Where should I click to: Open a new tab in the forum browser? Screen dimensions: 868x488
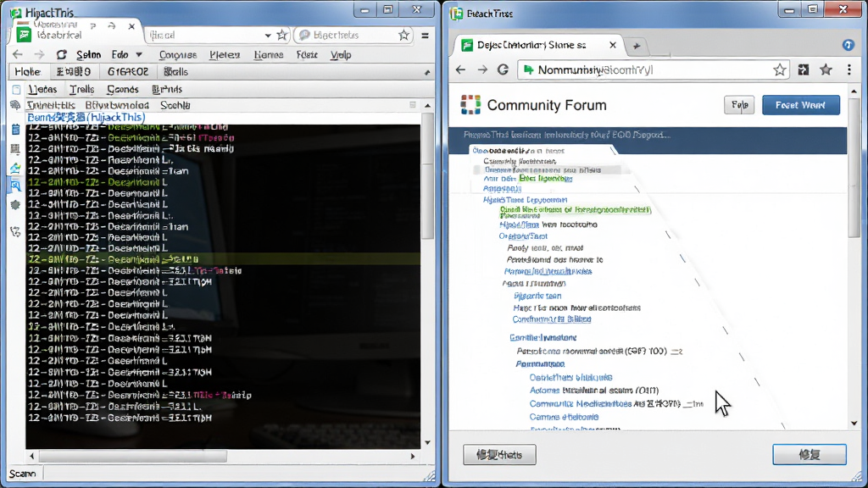click(x=637, y=46)
